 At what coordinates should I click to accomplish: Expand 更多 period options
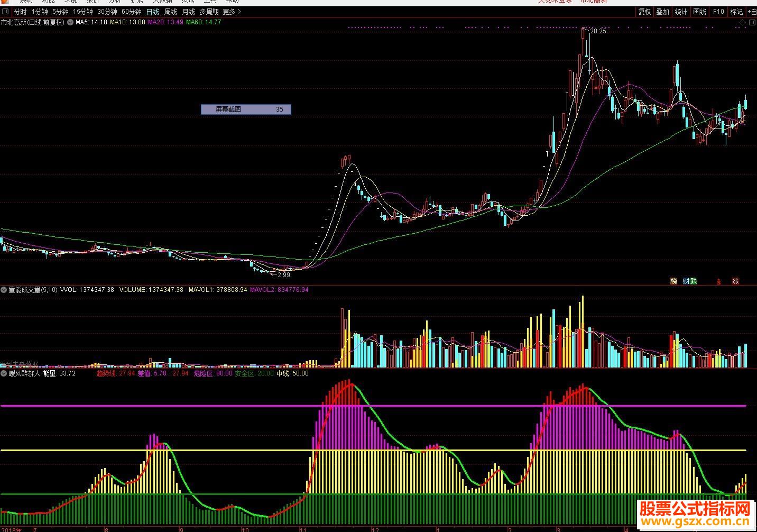[232, 12]
